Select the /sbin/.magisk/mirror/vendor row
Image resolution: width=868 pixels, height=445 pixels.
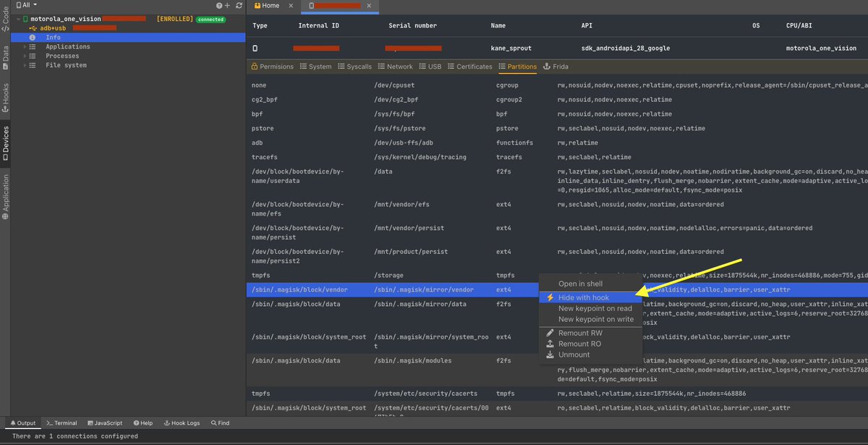557,289
